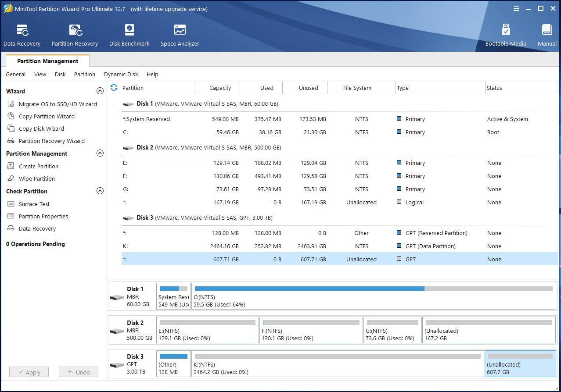This screenshot has width=561, height=392.
Task: Select F:(NTFS) block in Disk 2 map
Action: [311, 330]
